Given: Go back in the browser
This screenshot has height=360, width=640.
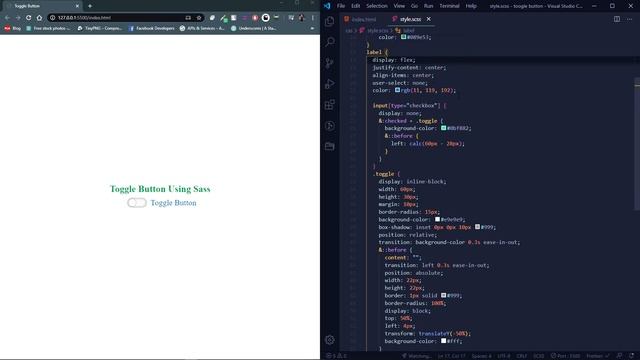Looking at the screenshot, I should tap(7, 18).
